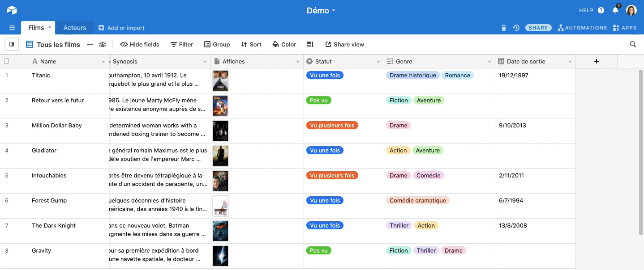Open the Synopsis column dropdown arrow
The height and width of the screenshot is (270, 644).
click(205, 62)
